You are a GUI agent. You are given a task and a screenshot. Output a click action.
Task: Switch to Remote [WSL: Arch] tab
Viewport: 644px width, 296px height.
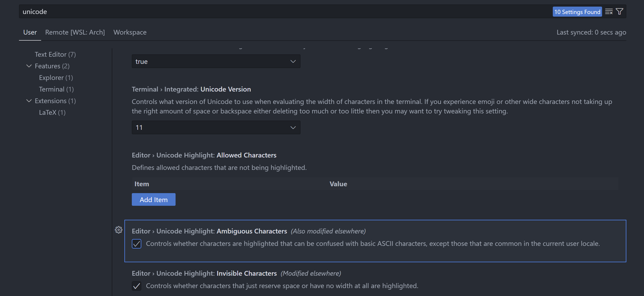pyautogui.click(x=75, y=32)
